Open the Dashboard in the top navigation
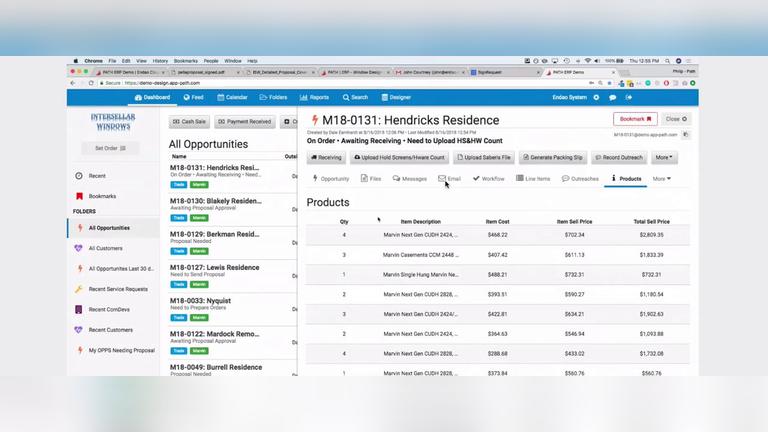This screenshot has height=432, width=768. click(x=152, y=97)
